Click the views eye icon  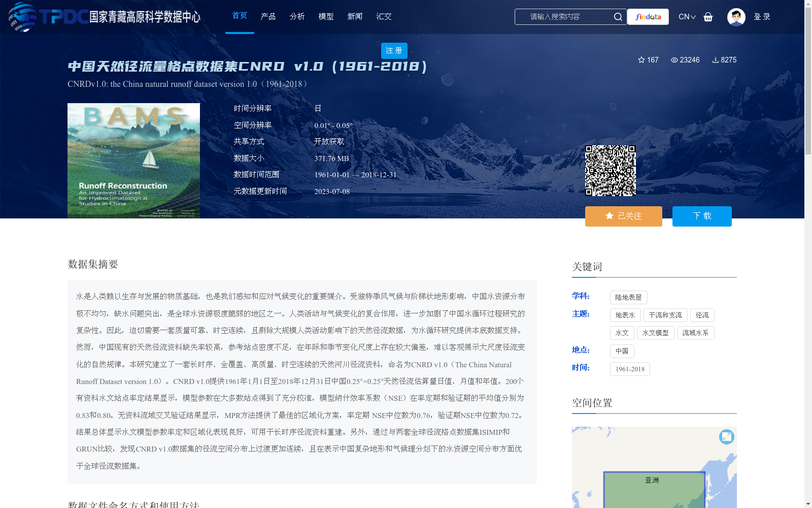tap(674, 59)
